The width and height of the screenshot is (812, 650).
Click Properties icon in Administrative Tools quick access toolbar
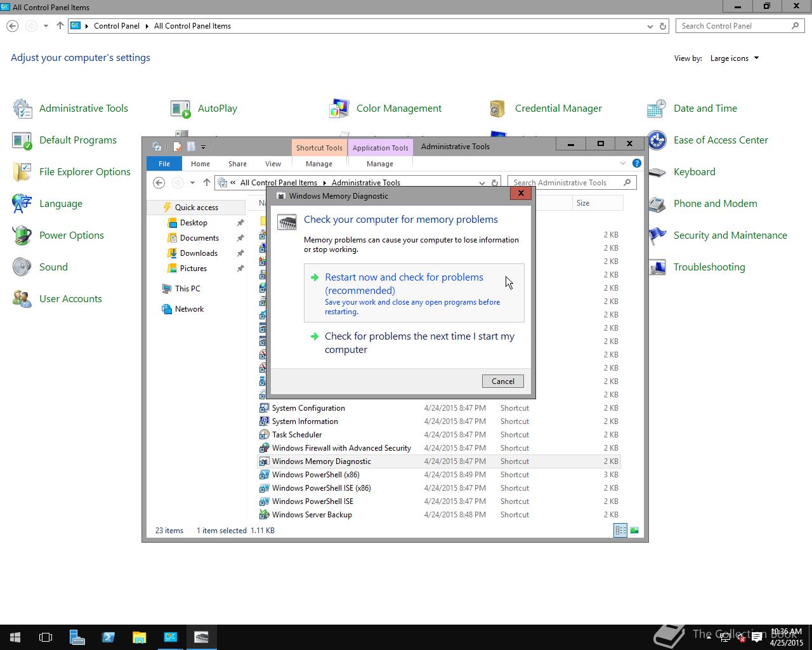pyautogui.click(x=178, y=147)
